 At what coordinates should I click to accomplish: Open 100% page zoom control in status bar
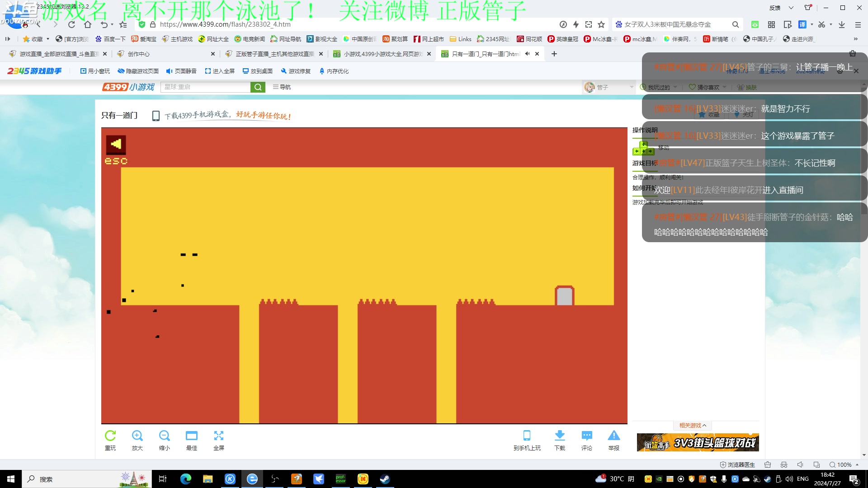[844, 465]
